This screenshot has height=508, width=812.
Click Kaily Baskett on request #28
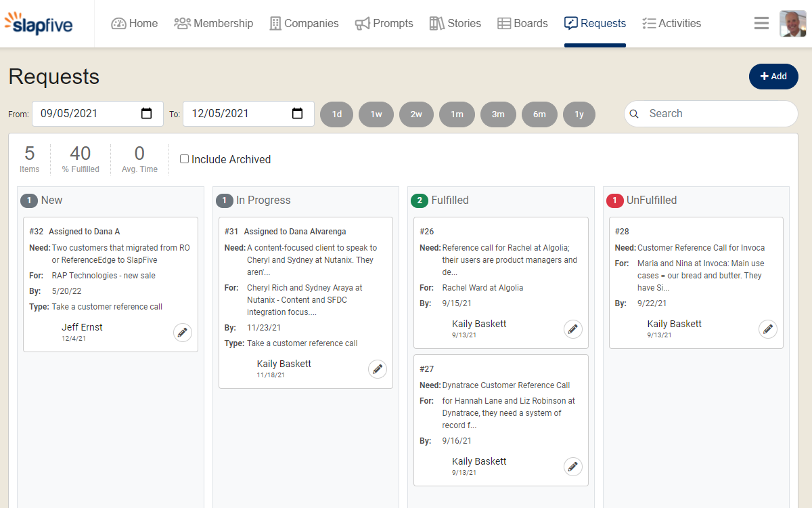tap(675, 324)
